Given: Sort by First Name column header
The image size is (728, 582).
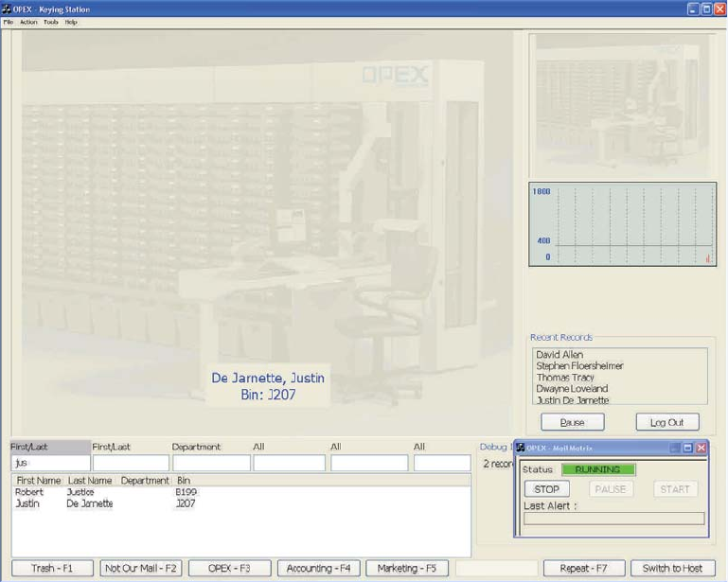Looking at the screenshot, I should [39, 481].
